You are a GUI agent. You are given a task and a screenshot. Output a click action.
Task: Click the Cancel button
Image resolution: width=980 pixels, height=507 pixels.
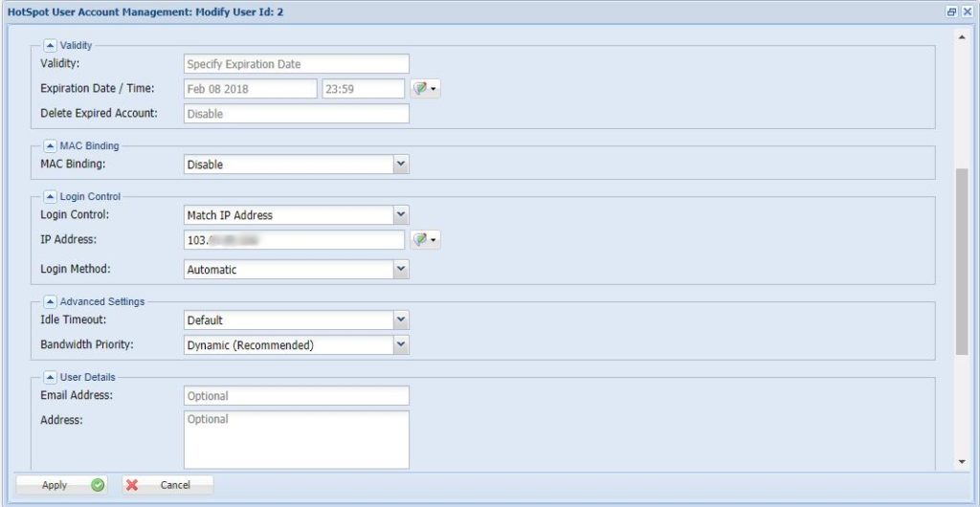(167, 485)
